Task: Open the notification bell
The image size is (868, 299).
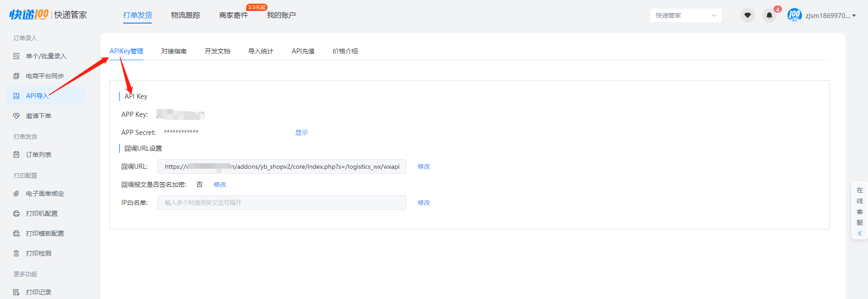Action: click(769, 15)
